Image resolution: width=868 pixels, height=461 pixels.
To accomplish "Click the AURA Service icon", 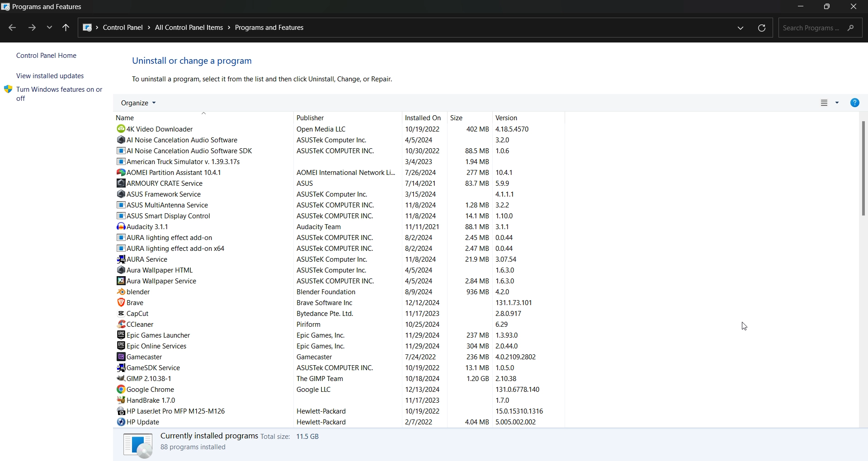I will coord(121,259).
